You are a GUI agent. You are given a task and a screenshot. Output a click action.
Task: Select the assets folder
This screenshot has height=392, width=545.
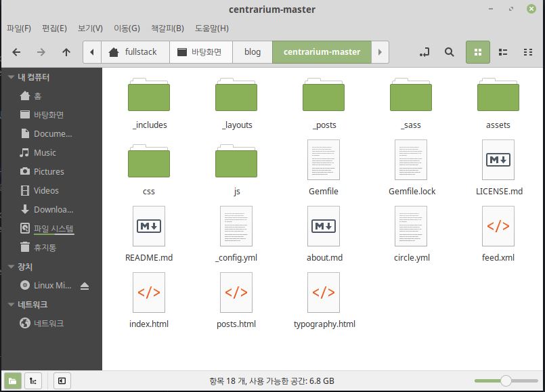(498, 104)
